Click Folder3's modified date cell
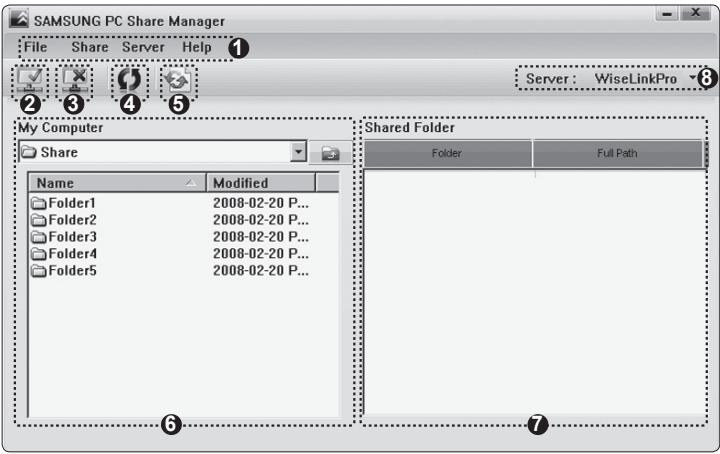 tap(261, 237)
